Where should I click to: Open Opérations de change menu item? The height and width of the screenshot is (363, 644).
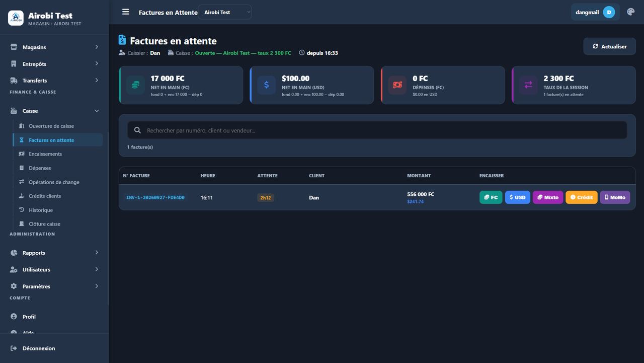click(x=58, y=182)
